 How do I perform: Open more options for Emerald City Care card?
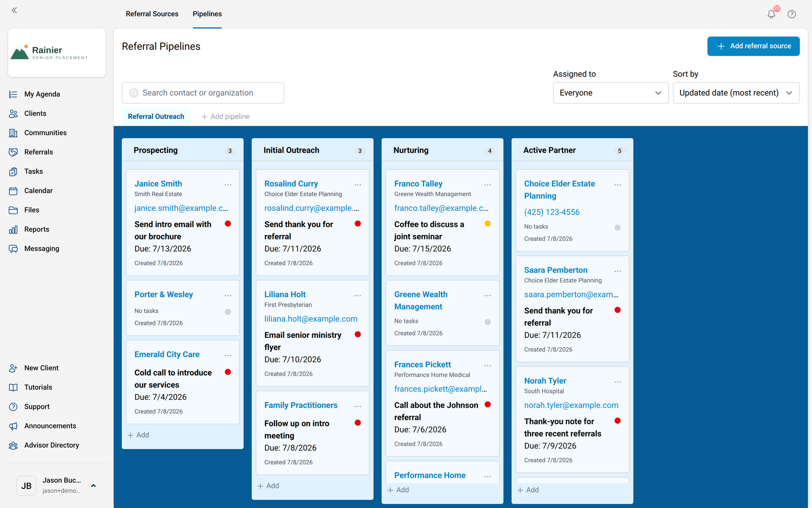tap(228, 356)
